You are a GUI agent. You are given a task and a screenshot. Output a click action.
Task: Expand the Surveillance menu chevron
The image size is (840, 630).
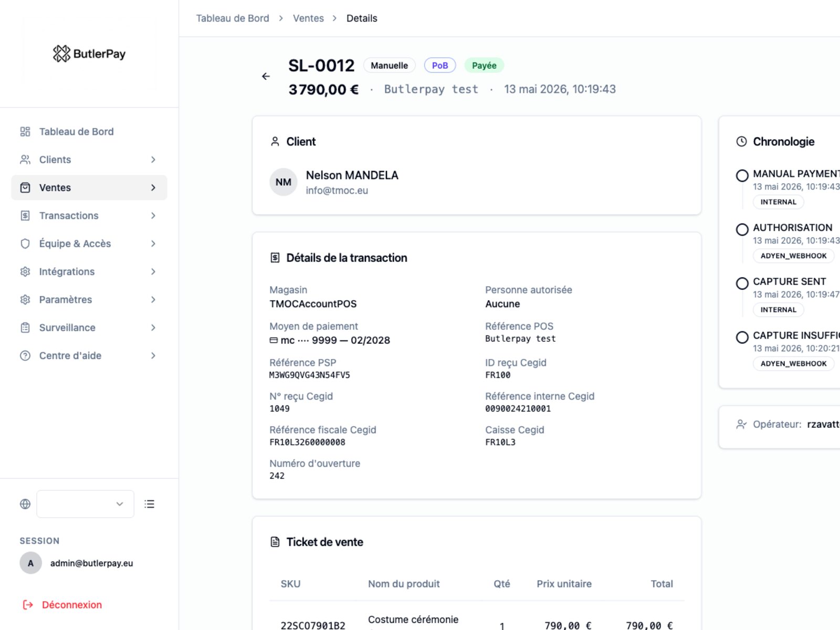(153, 328)
